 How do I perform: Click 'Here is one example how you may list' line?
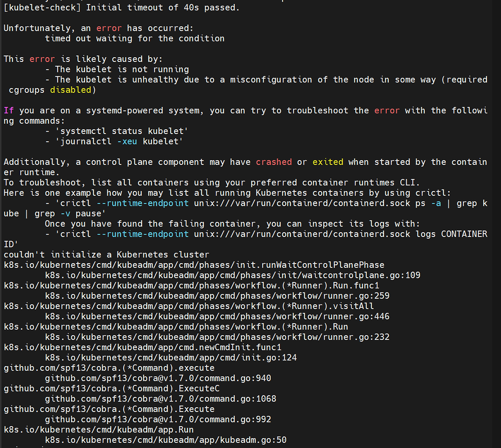coord(227,193)
